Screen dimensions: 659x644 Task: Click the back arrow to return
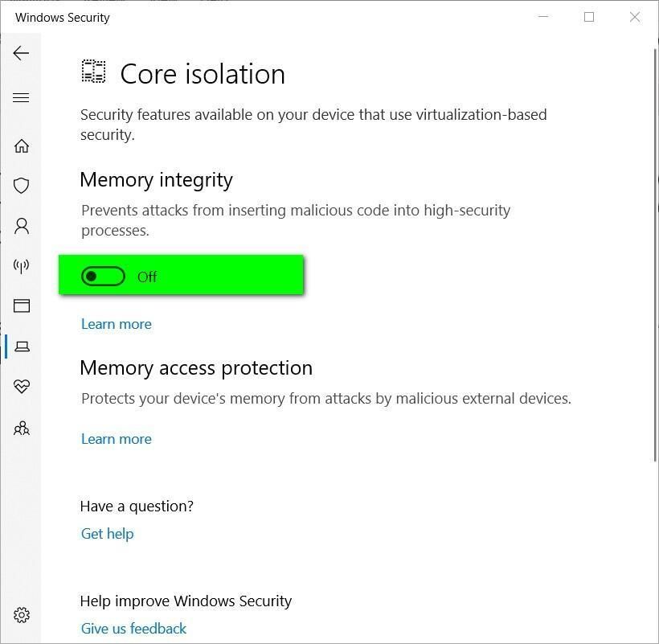pyautogui.click(x=19, y=53)
